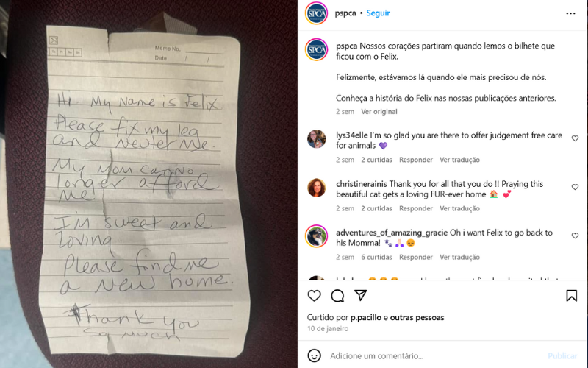Open the emoji picker smiley icon
Screen dimensions: 588x368
[315, 355]
